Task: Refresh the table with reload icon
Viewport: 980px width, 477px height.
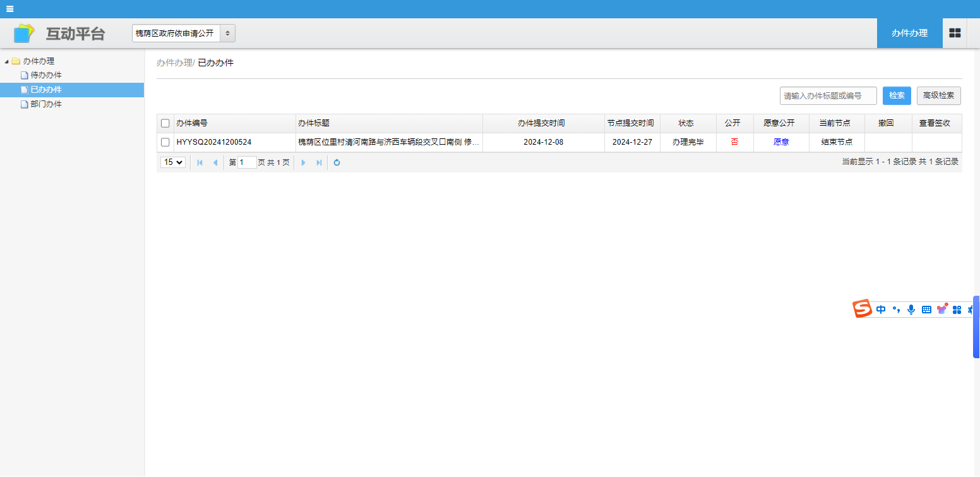Action: click(x=337, y=162)
